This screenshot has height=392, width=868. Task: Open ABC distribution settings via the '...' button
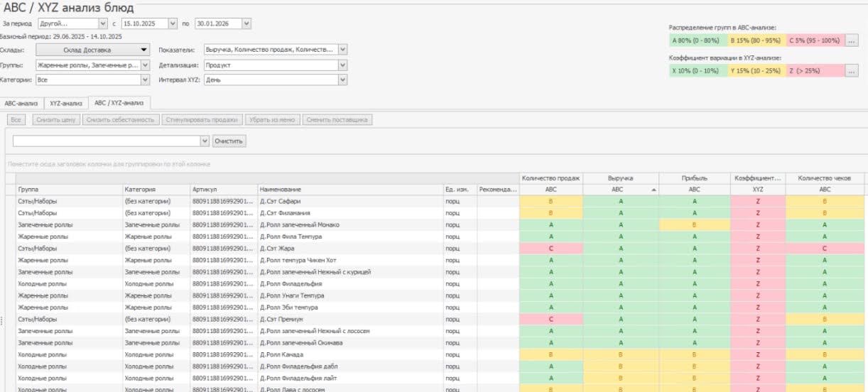[852, 40]
